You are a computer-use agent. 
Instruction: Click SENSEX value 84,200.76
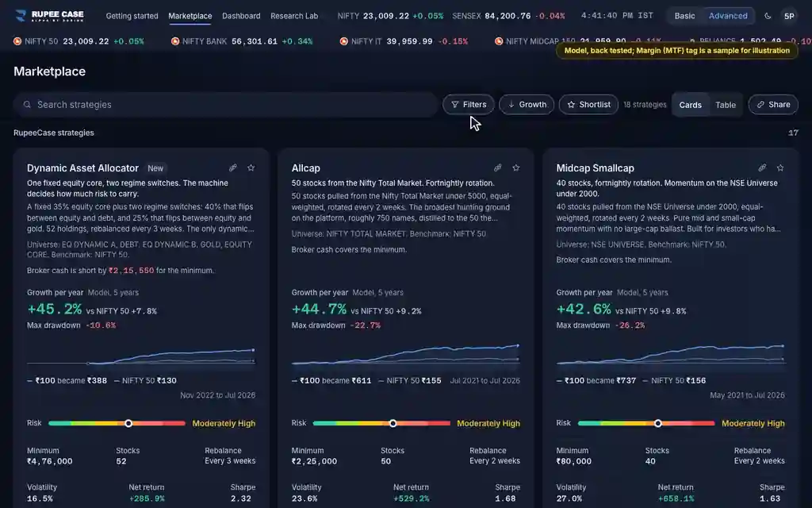[507, 16]
